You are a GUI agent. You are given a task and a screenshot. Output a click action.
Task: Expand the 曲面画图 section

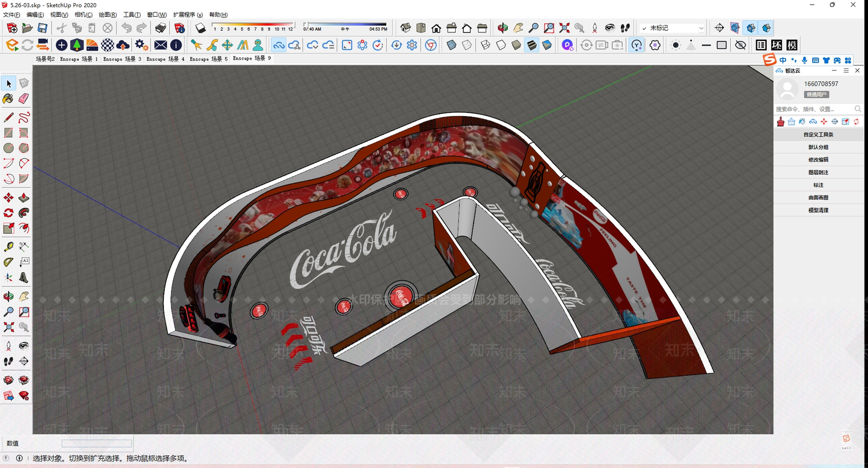point(818,197)
